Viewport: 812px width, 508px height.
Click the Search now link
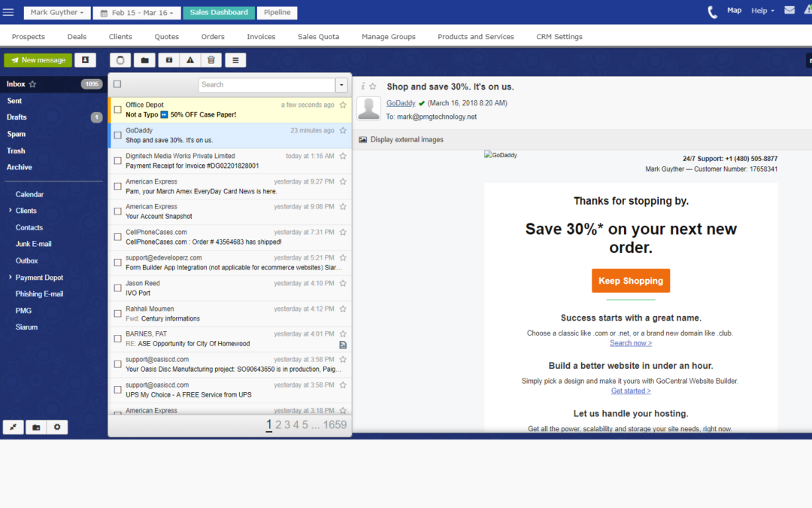(630, 343)
